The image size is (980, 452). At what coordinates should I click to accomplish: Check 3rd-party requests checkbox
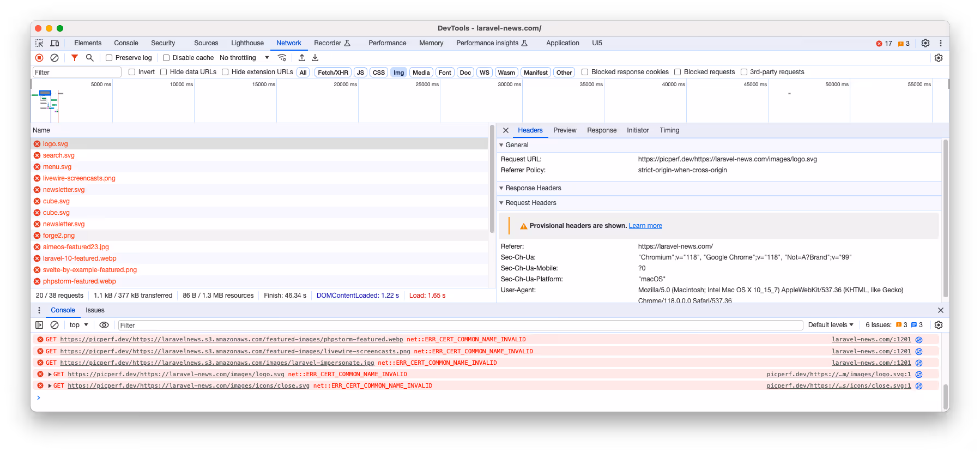point(744,72)
